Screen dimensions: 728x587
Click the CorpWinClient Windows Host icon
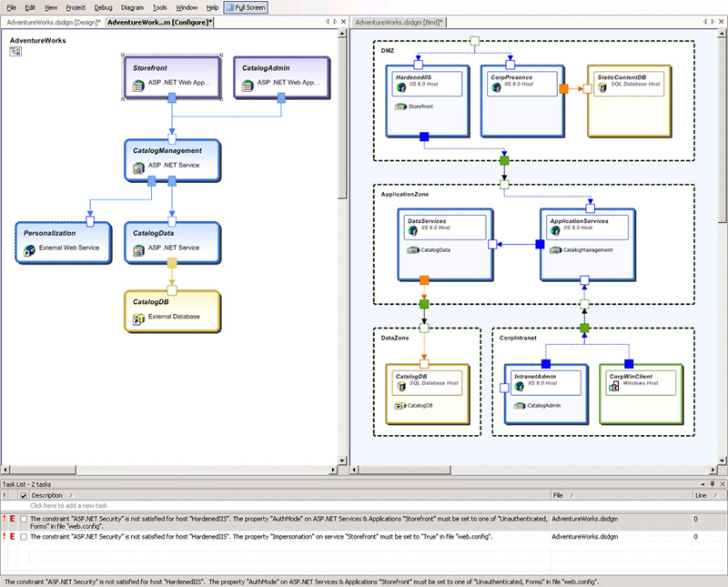pyautogui.click(x=614, y=387)
